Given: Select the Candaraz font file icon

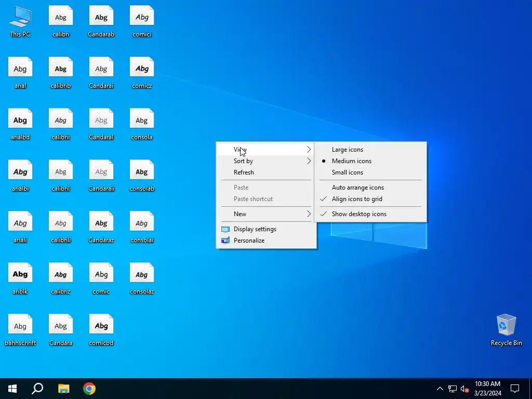Looking at the screenshot, I should [101, 228].
